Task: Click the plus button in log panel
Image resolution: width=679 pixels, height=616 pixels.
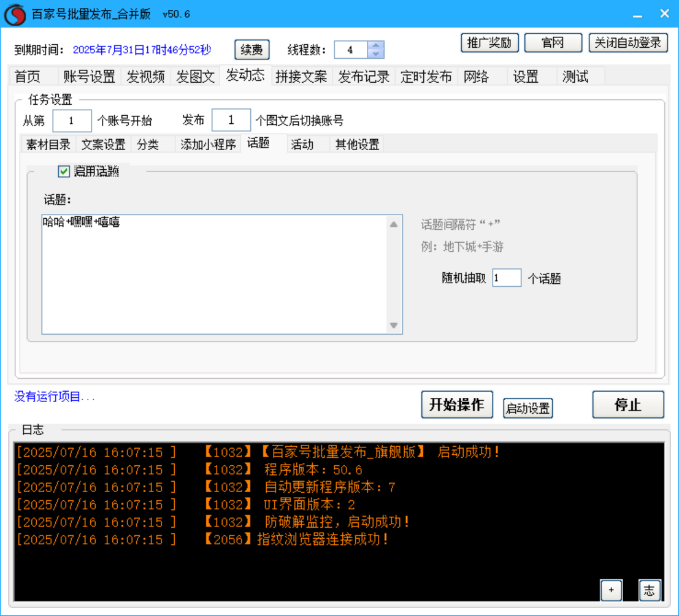Action: click(611, 590)
